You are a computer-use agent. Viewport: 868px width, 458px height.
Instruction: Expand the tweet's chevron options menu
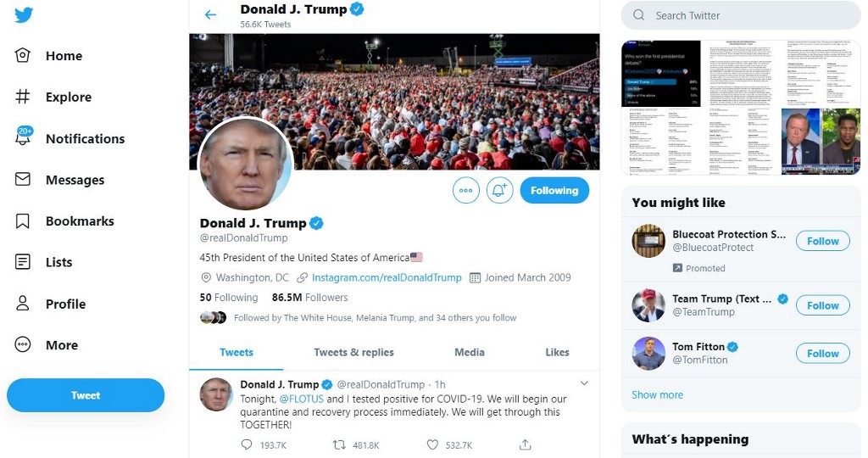click(x=584, y=383)
